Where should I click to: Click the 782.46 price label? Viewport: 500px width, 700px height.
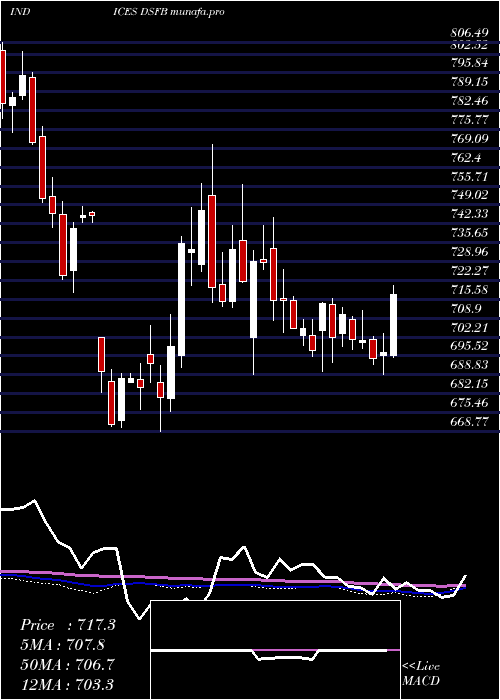(469, 101)
